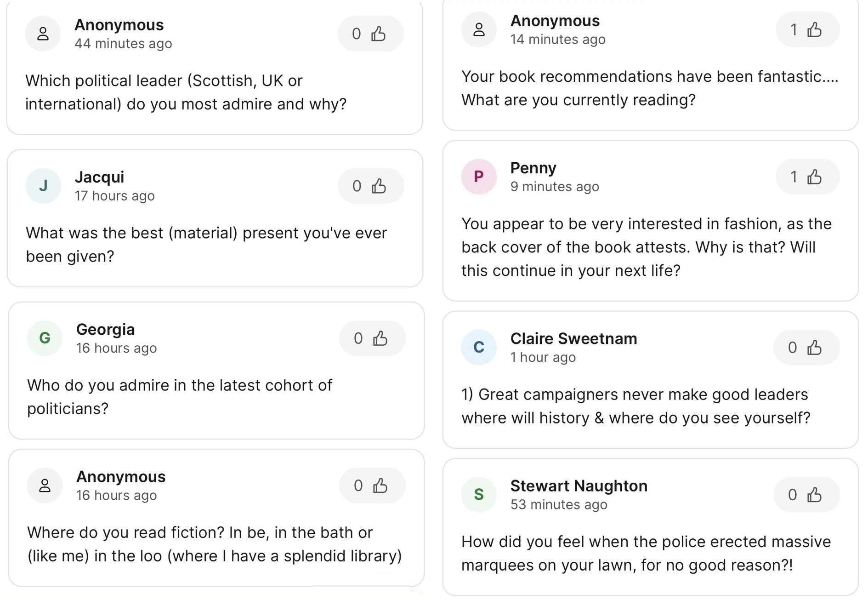The height and width of the screenshot is (600, 868).
Task: Click Stewart Naughton's S avatar
Action: pos(479,494)
